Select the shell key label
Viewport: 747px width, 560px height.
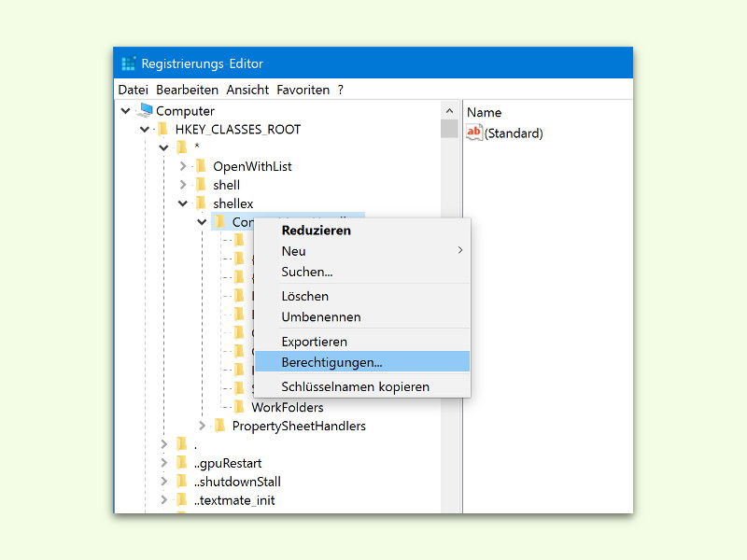click(x=226, y=185)
